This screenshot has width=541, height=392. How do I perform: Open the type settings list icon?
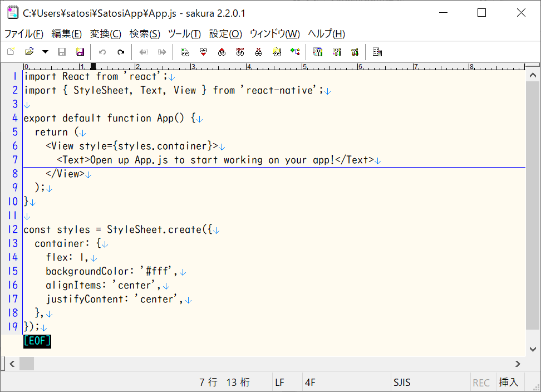coord(318,52)
